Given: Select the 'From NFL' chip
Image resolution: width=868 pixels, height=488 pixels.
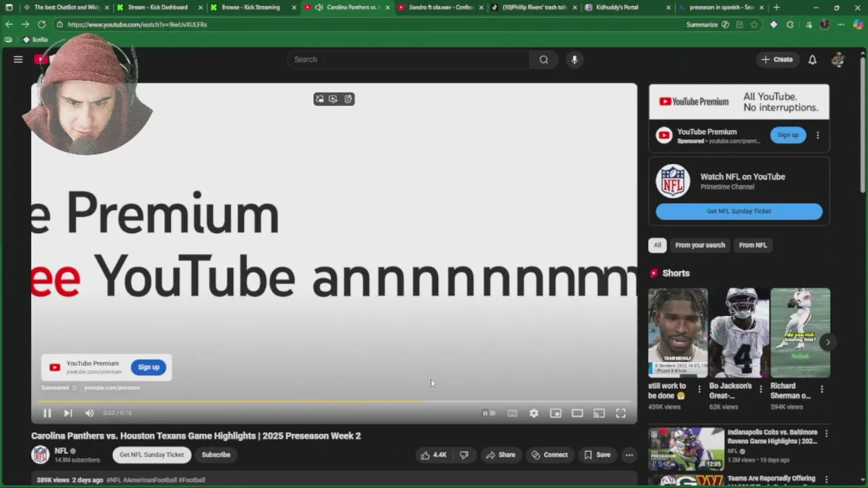Looking at the screenshot, I should 753,245.
